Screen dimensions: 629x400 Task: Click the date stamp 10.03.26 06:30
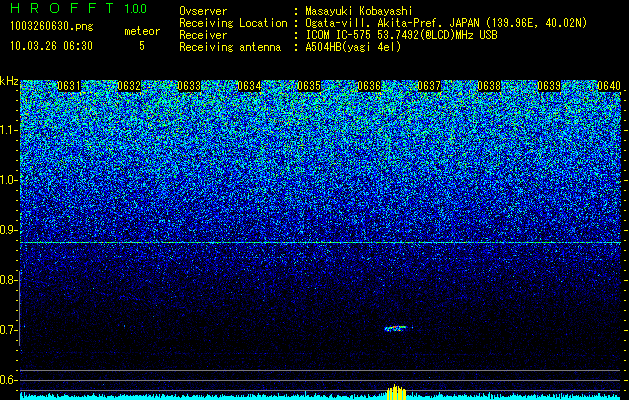[51, 46]
